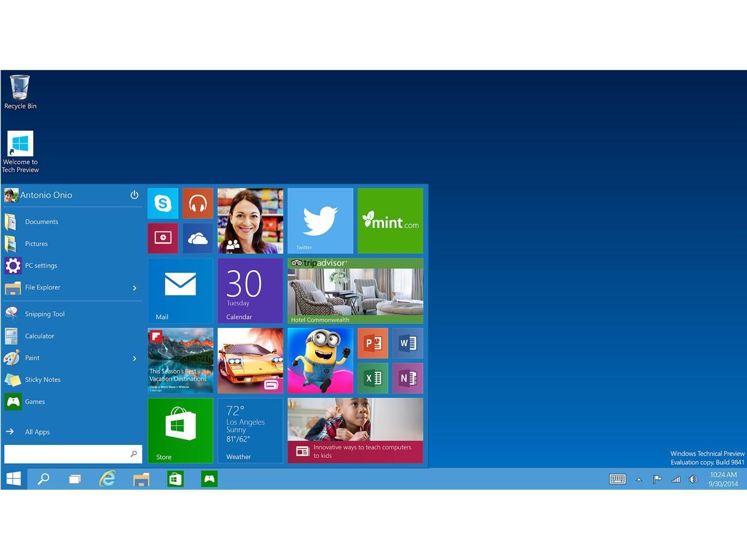Viewport: 747px width, 560px height.
Task: Open the All Apps list
Action: 37,432
